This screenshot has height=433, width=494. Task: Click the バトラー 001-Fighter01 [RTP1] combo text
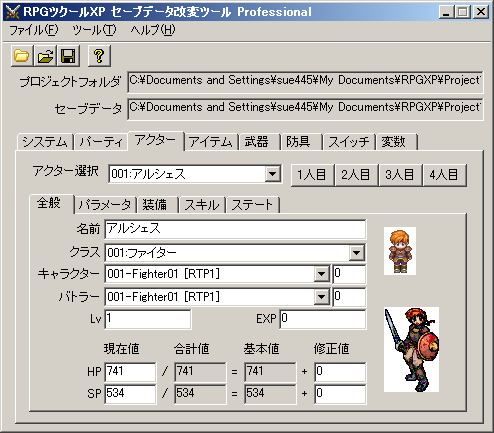coord(163,297)
